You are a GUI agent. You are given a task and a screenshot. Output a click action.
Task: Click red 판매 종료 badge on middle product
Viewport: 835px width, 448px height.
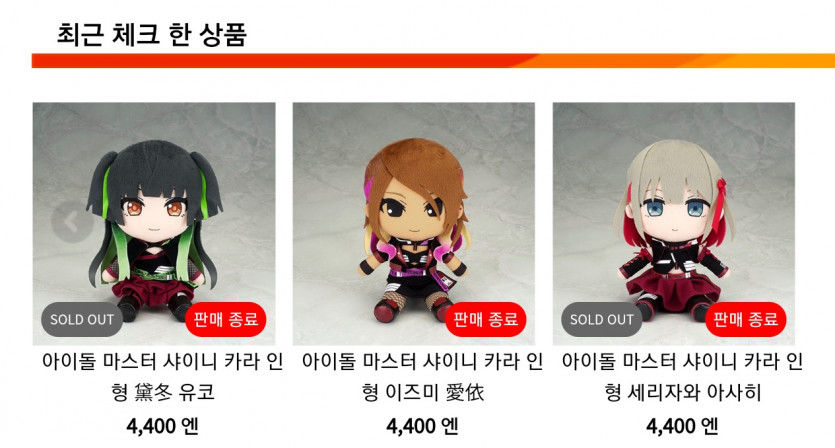pos(485,319)
